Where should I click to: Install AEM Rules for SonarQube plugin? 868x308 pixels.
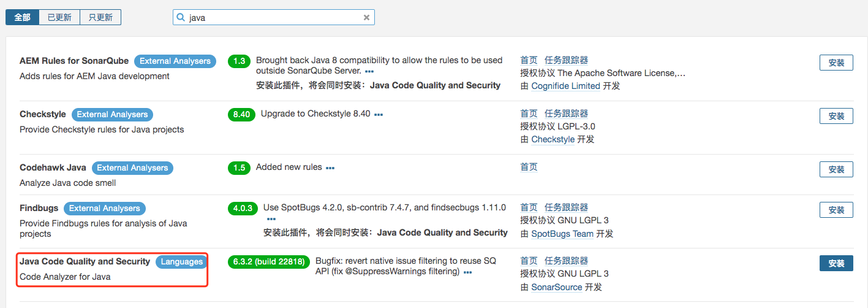[836, 63]
